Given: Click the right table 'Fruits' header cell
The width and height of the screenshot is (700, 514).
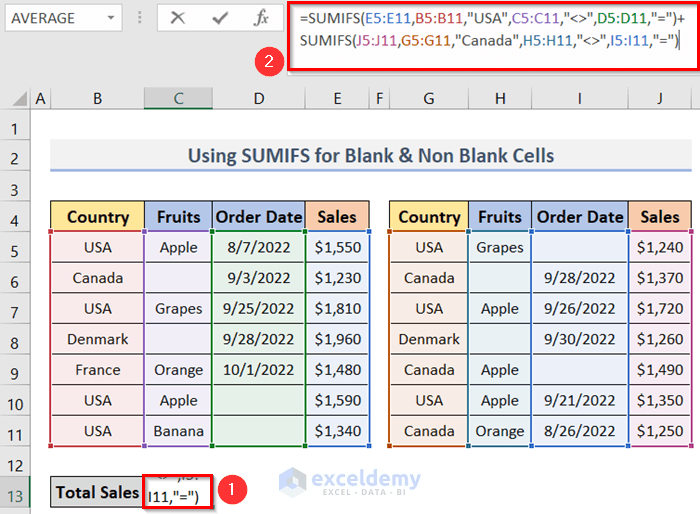Looking at the screenshot, I should 500,217.
